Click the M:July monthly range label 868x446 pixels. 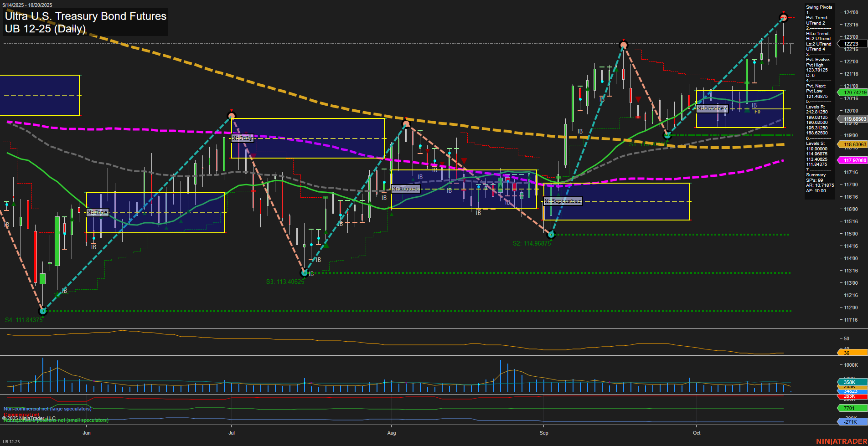[242, 138]
